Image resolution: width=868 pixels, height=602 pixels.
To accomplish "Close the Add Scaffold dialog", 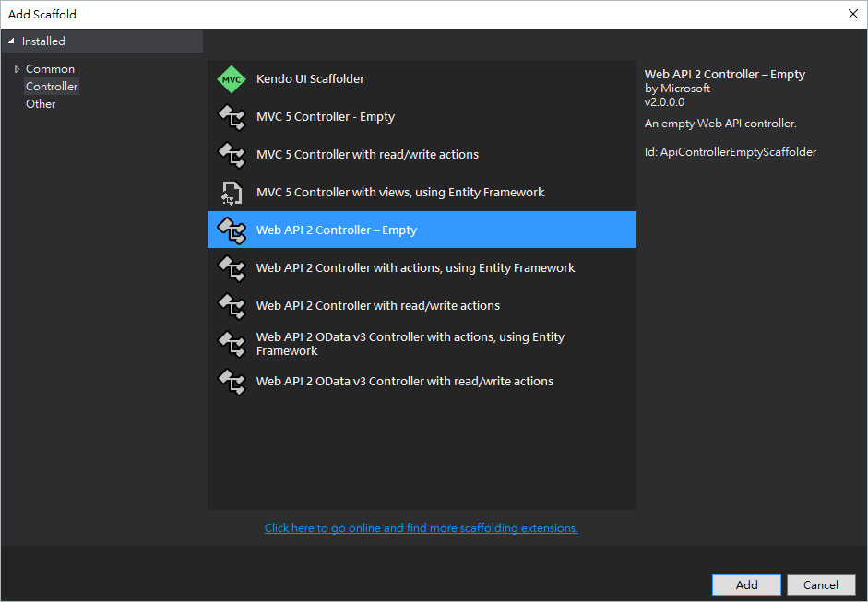I will [x=851, y=14].
